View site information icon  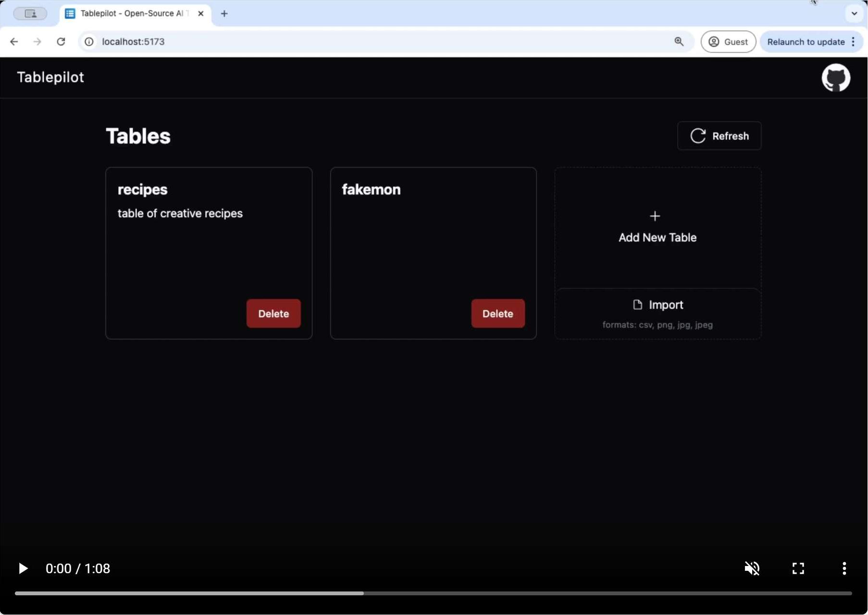click(x=89, y=42)
